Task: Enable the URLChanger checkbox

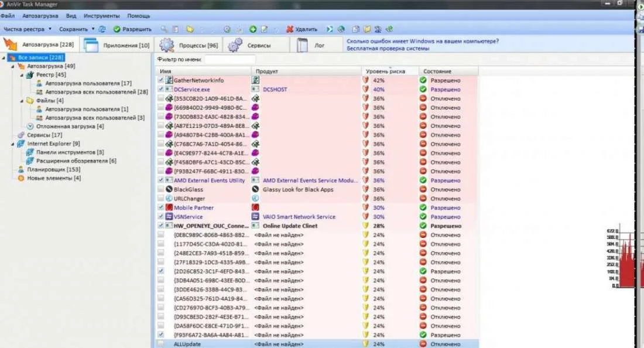Action: pyautogui.click(x=161, y=199)
